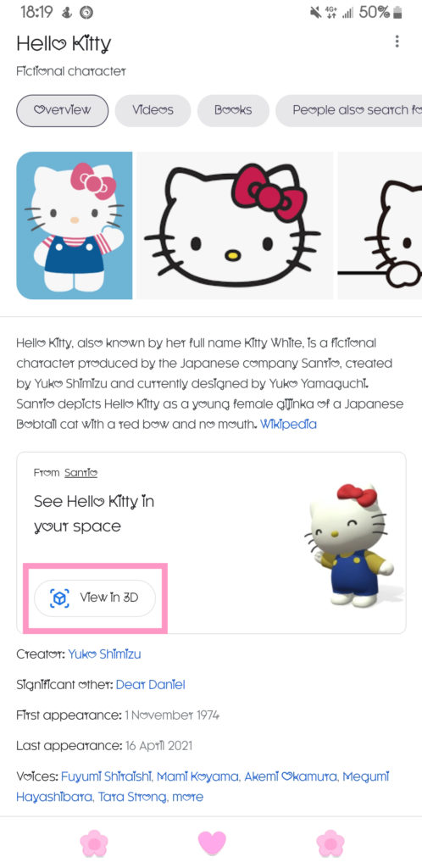This screenshot has height=868, width=422.
Task: Tap the right pink flower navigation icon
Action: (x=330, y=843)
